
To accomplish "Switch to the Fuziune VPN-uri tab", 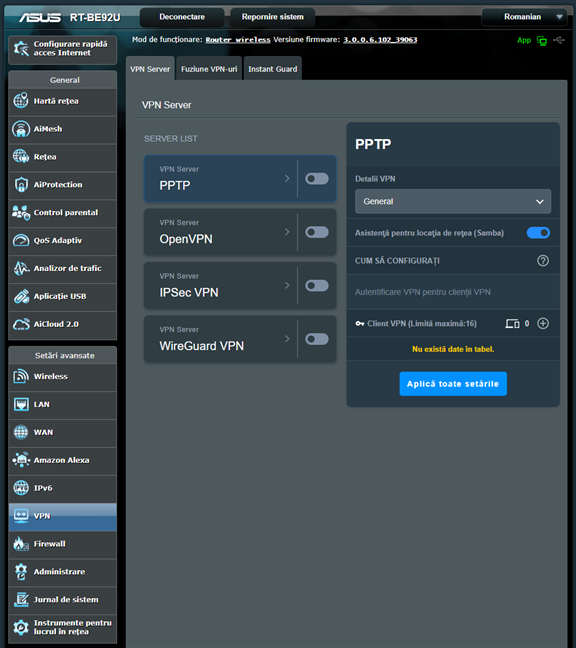I will click(x=209, y=69).
